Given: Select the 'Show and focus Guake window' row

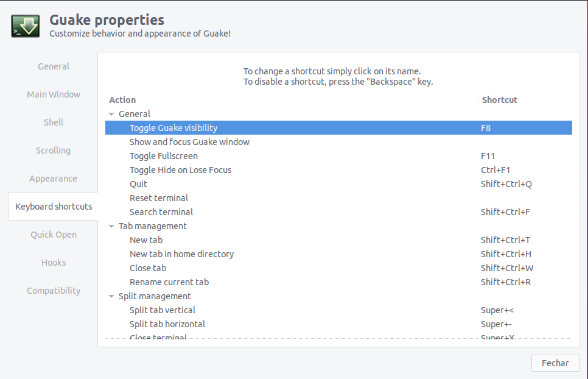Looking at the screenshot, I should click(x=338, y=142).
